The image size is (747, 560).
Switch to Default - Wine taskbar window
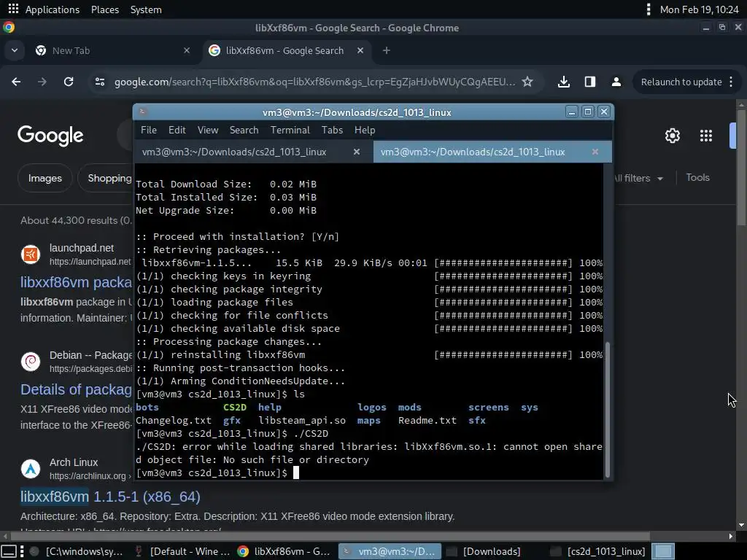coord(182,551)
